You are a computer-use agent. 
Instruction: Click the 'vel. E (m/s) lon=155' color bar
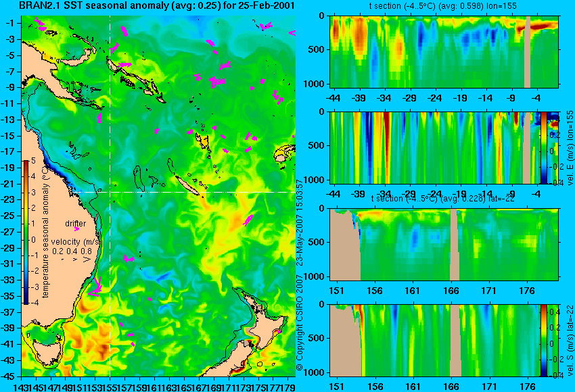point(543,147)
